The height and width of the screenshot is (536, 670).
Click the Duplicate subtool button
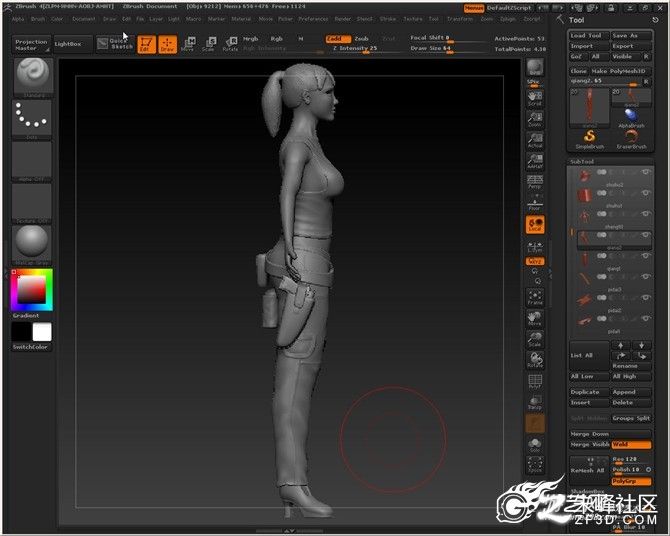(589, 392)
